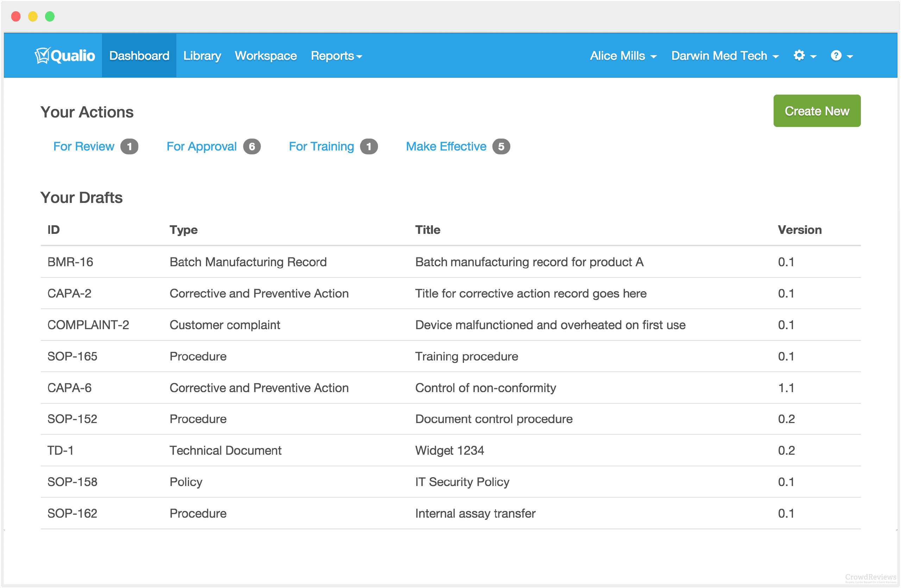Viewport: 901px width, 588px height.
Task: Open the Make Effective action list
Action: point(446,146)
